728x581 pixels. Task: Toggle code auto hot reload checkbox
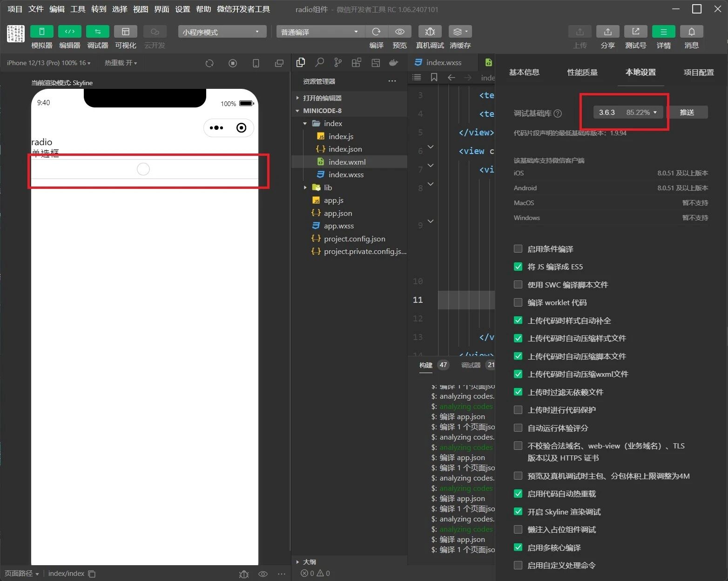click(x=518, y=494)
